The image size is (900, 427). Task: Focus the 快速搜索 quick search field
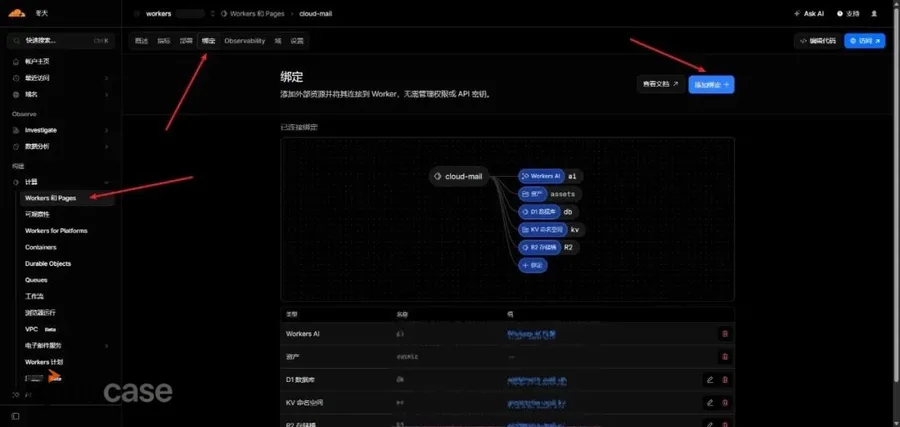(x=61, y=41)
